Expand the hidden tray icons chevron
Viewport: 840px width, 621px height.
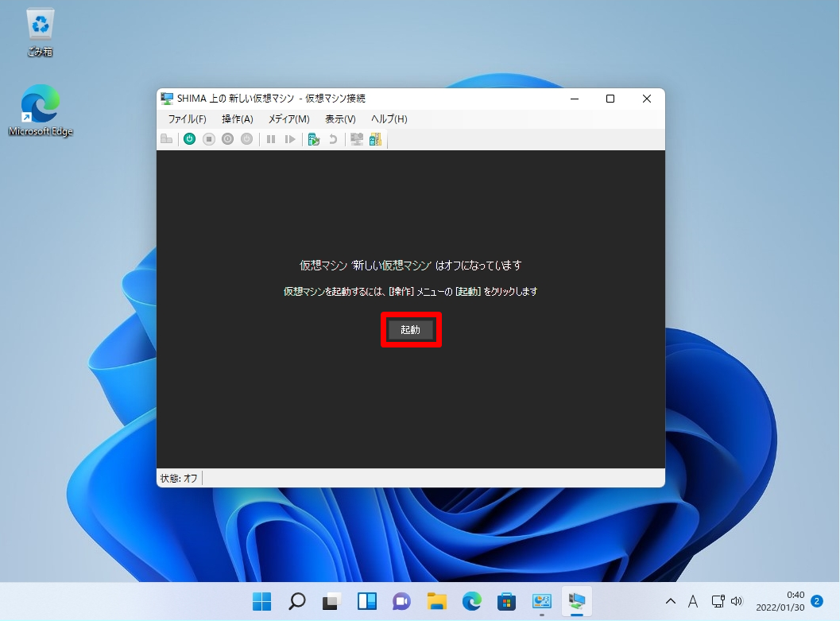point(670,601)
